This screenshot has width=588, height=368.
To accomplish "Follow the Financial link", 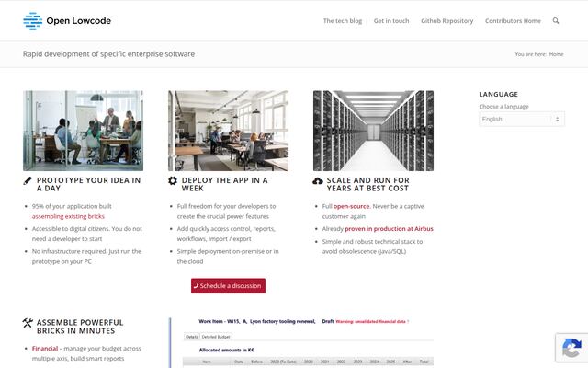I will pos(45,349).
